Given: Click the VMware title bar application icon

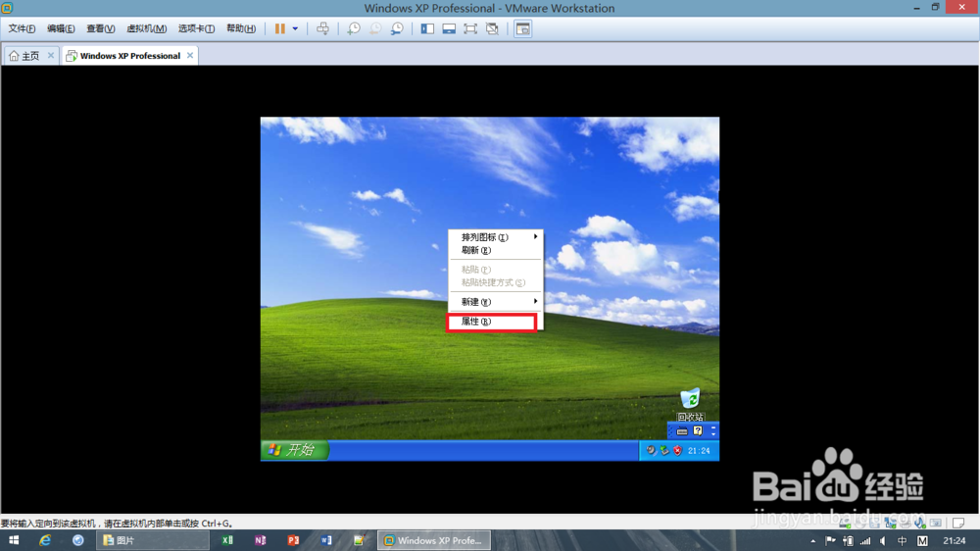Looking at the screenshot, I should coord(7,8).
